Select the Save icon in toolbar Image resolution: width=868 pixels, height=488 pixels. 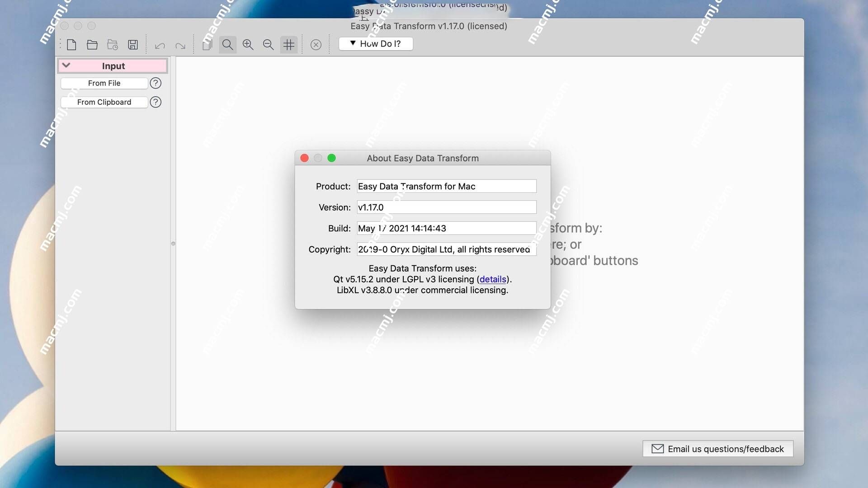coord(133,44)
